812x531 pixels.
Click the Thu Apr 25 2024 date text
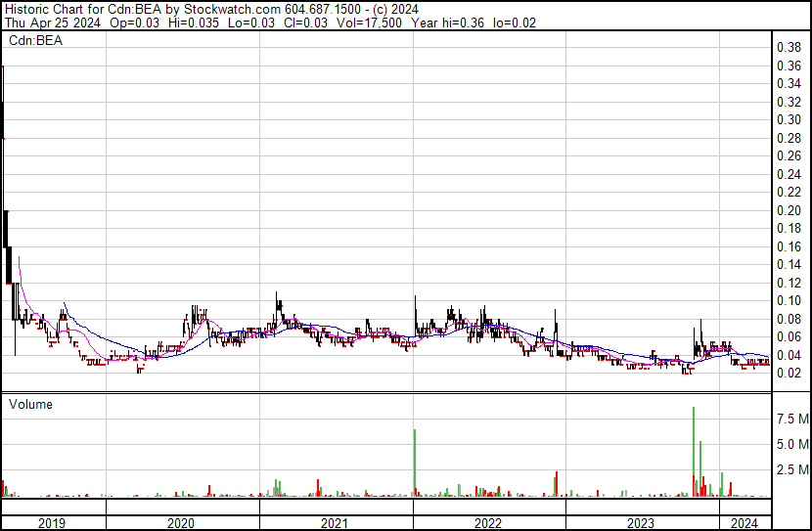pos(53,22)
